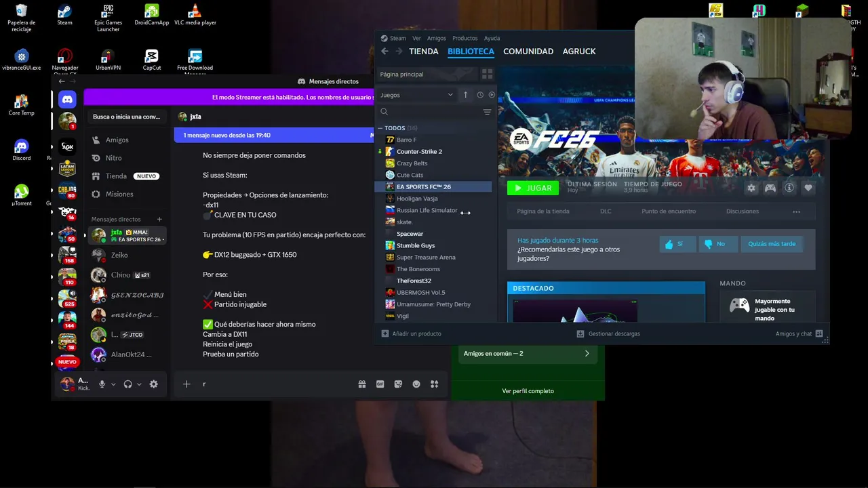The width and height of the screenshot is (868, 488).
Task: Open Amigos y chat in Steam
Action: (799, 333)
